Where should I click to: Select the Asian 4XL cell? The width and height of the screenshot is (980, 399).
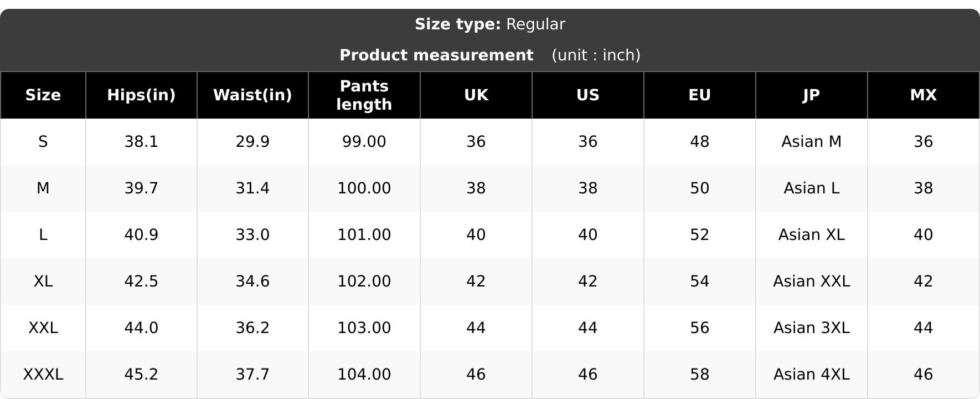(x=812, y=375)
